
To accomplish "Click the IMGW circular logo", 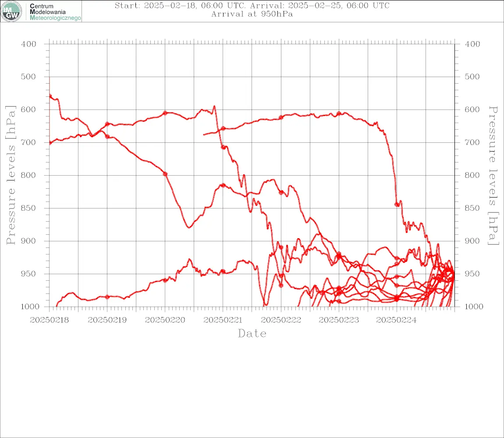I will coord(11,11).
